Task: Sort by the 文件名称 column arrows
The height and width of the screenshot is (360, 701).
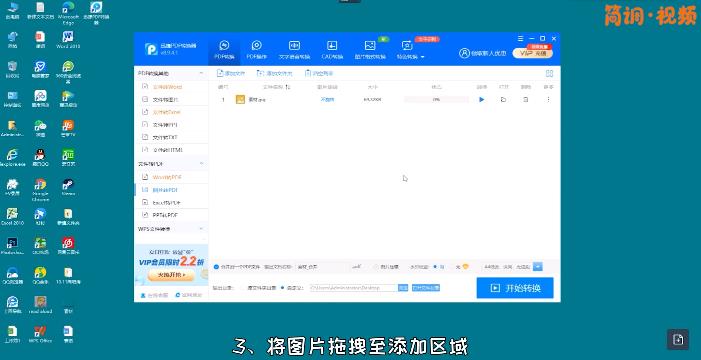Action: click(x=288, y=87)
